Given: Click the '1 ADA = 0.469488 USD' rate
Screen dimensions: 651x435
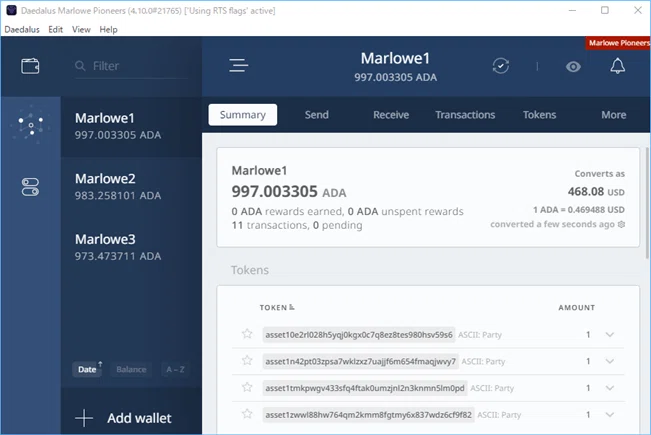Looking at the screenshot, I should [x=579, y=210].
